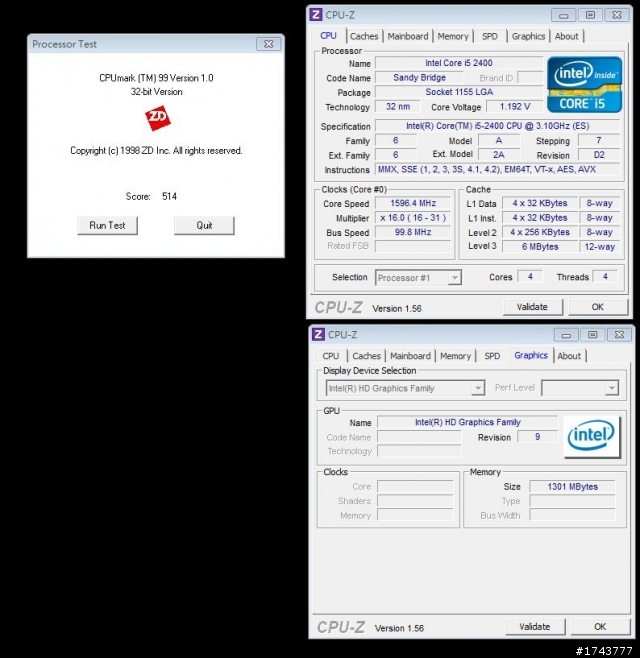Image resolution: width=640 pixels, height=659 pixels.
Task: Click Validate in bottom CPU-Z window
Action: (535, 627)
